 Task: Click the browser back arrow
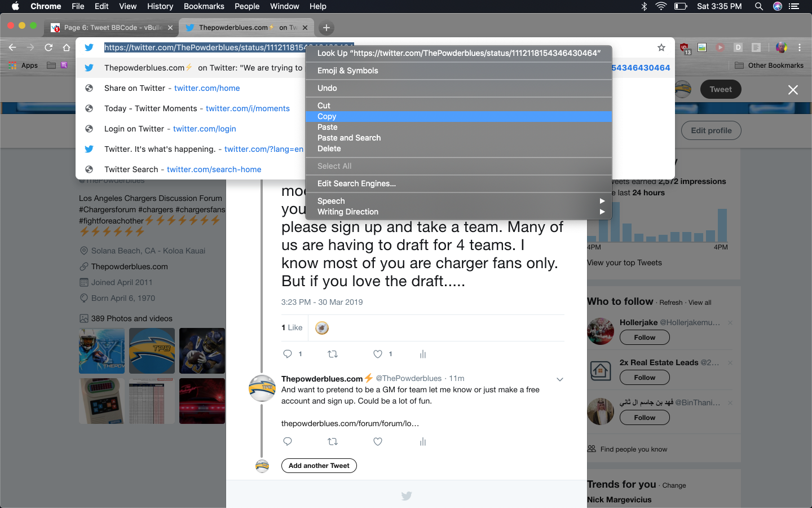(x=12, y=47)
